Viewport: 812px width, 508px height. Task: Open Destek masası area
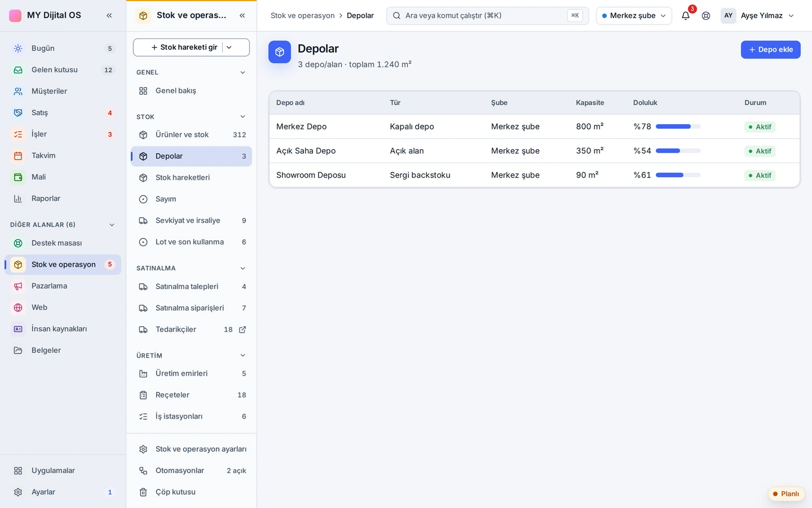point(63,243)
